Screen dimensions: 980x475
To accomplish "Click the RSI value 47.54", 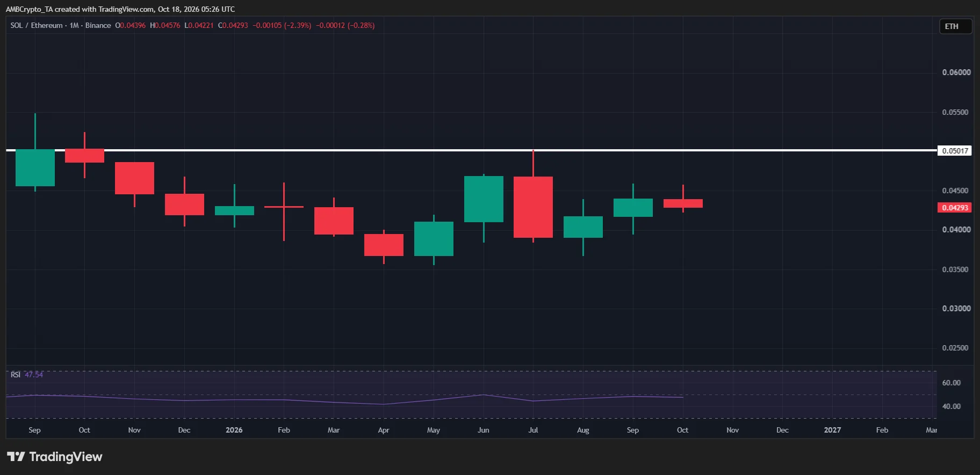I will pos(34,375).
